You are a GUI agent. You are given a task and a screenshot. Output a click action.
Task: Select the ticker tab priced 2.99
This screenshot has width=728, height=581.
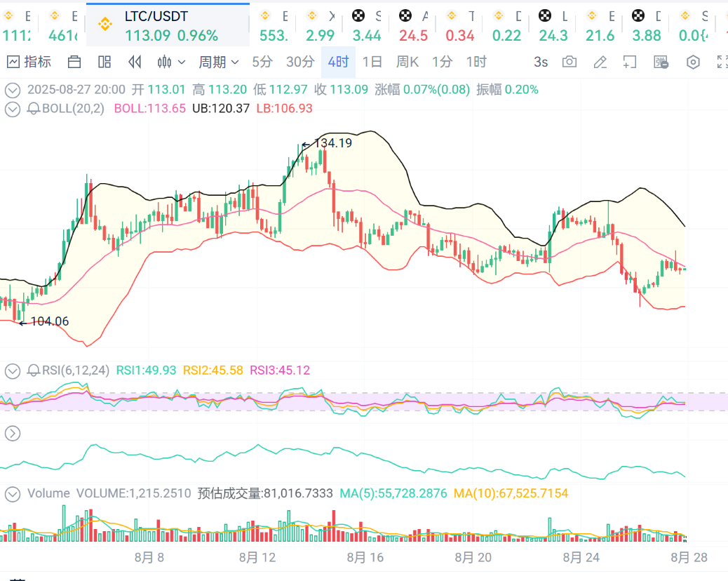[320, 25]
